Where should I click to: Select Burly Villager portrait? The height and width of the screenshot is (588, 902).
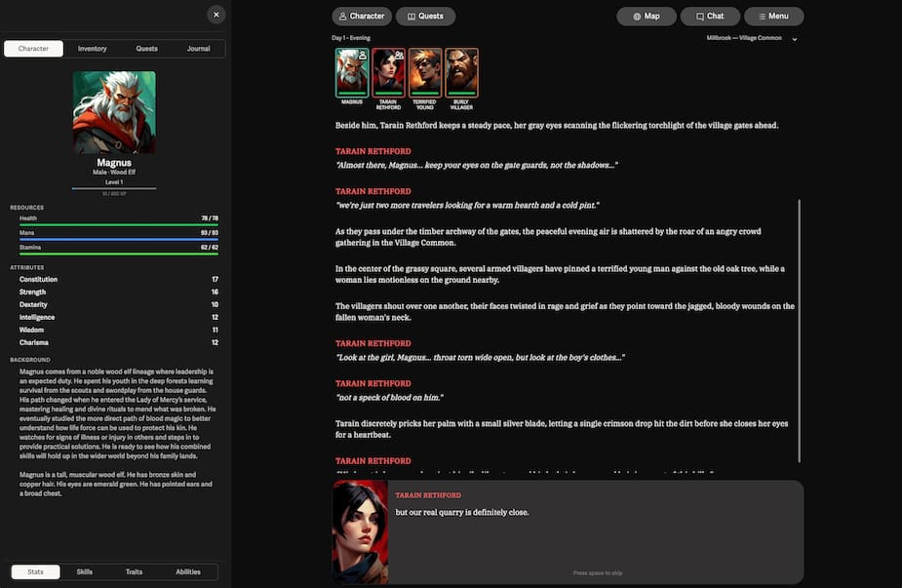coord(461,73)
